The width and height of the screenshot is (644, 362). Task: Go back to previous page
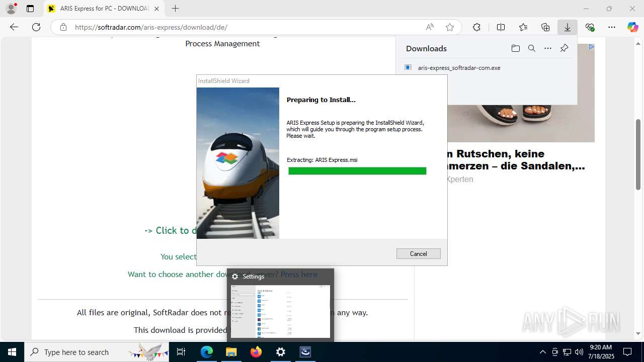pos(14,27)
